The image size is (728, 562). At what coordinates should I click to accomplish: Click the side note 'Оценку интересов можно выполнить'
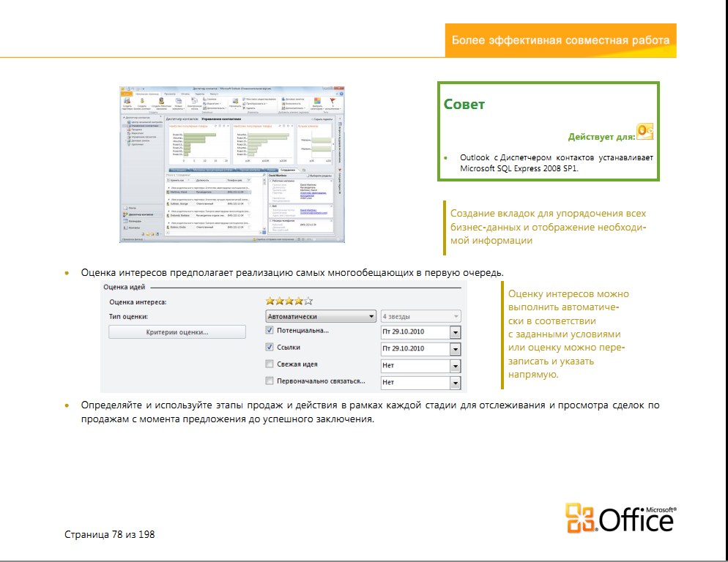tap(568, 334)
